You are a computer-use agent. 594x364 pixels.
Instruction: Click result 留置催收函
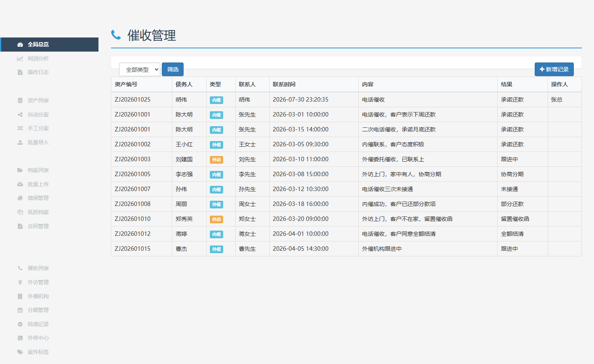point(515,219)
